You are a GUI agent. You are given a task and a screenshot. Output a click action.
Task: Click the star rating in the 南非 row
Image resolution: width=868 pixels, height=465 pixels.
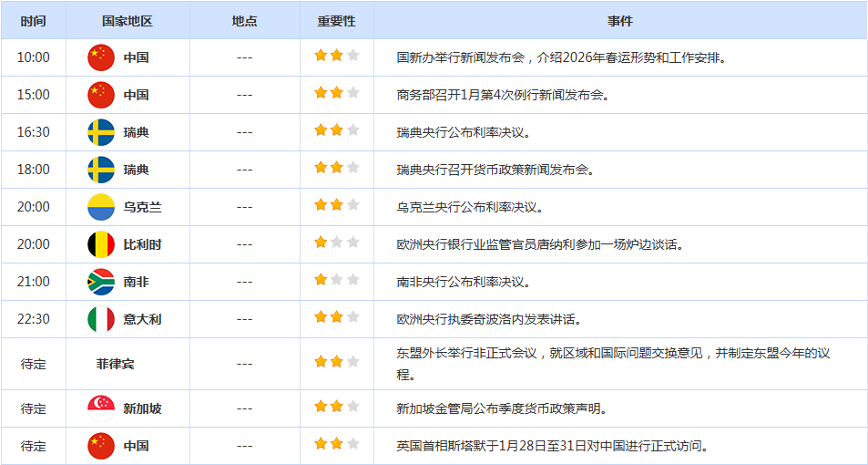tap(336, 280)
